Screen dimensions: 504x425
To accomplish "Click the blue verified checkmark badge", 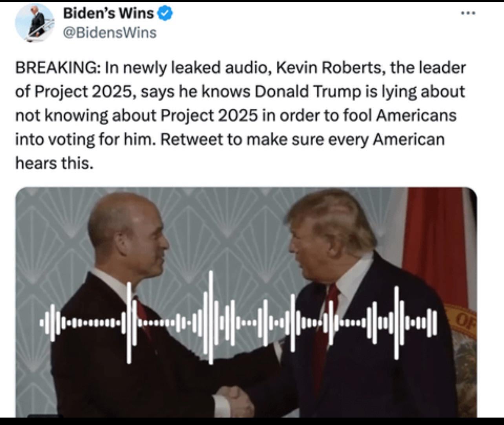I will pos(165,14).
